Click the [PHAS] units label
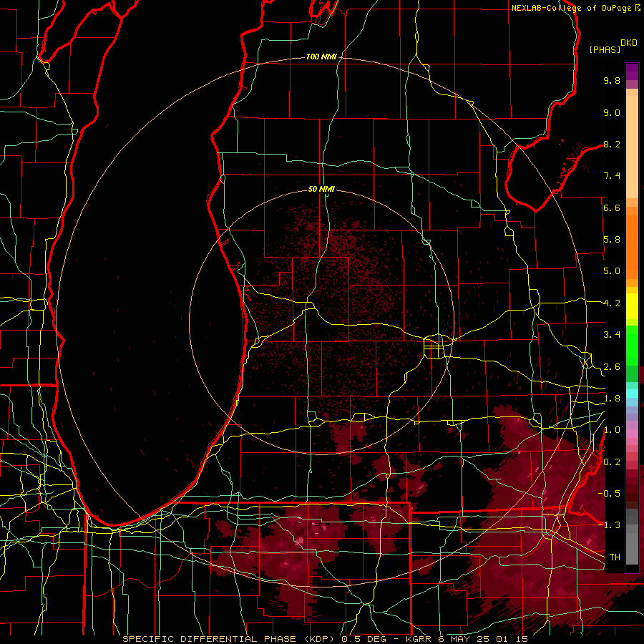644x644 pixels. point(605,49)
